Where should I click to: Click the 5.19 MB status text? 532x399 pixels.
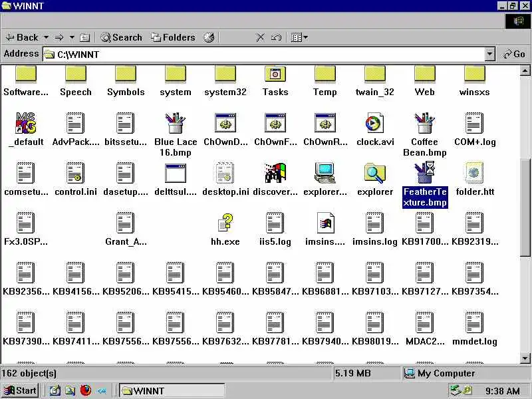(353, 373)
